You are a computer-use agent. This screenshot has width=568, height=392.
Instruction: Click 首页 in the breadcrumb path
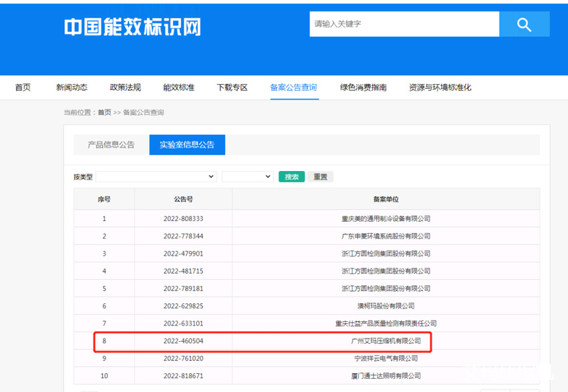pyautogui.click(x=104, y=113)
